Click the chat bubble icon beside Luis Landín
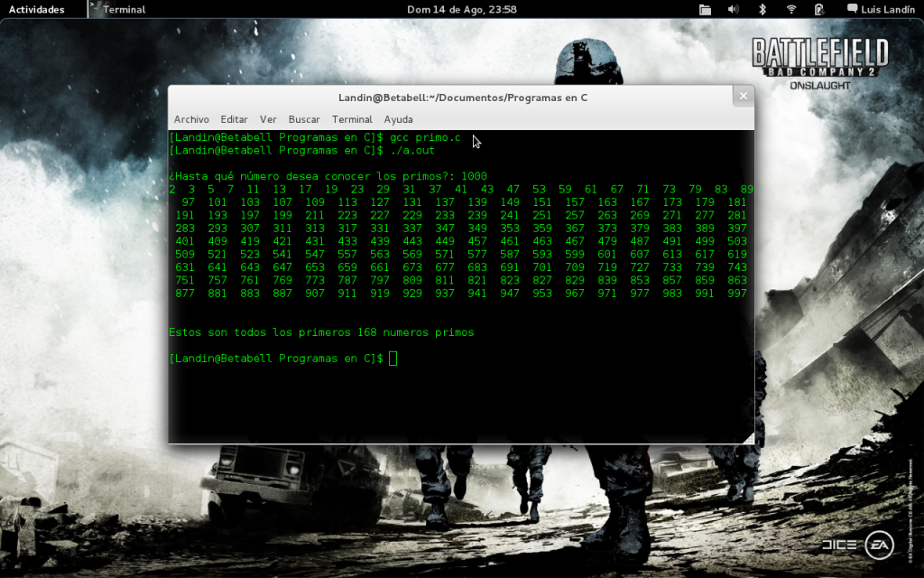 (852, 9)
